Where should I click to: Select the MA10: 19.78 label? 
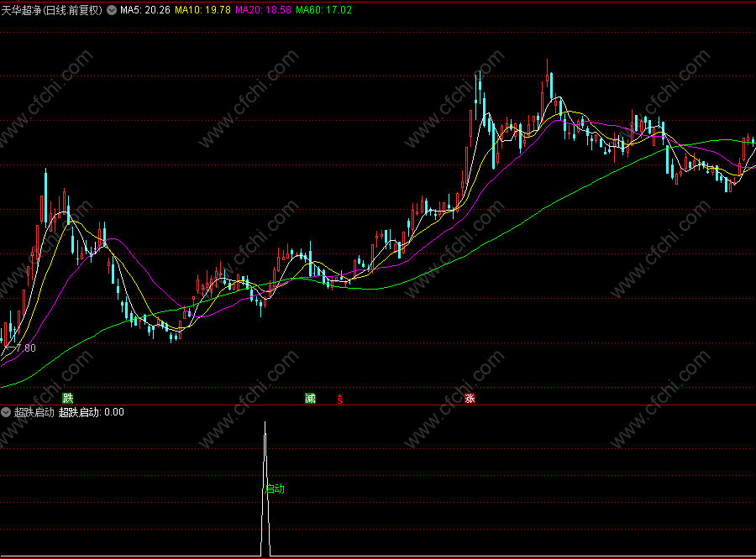coord(202,10)
